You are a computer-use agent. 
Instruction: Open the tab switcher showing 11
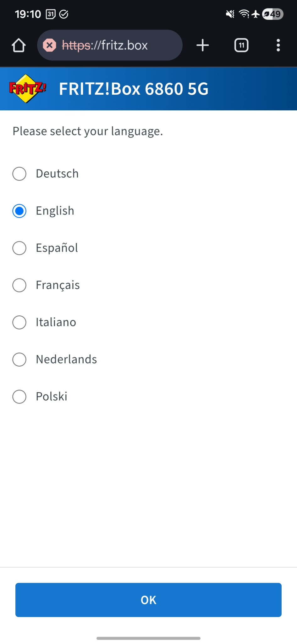pyautogui.click(x=241, y=45)
